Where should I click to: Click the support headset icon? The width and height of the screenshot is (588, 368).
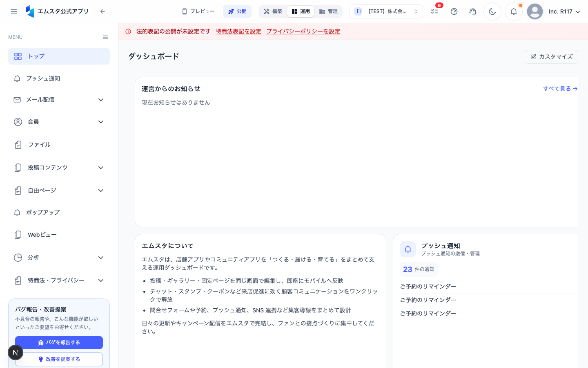(x=473, y=11)
